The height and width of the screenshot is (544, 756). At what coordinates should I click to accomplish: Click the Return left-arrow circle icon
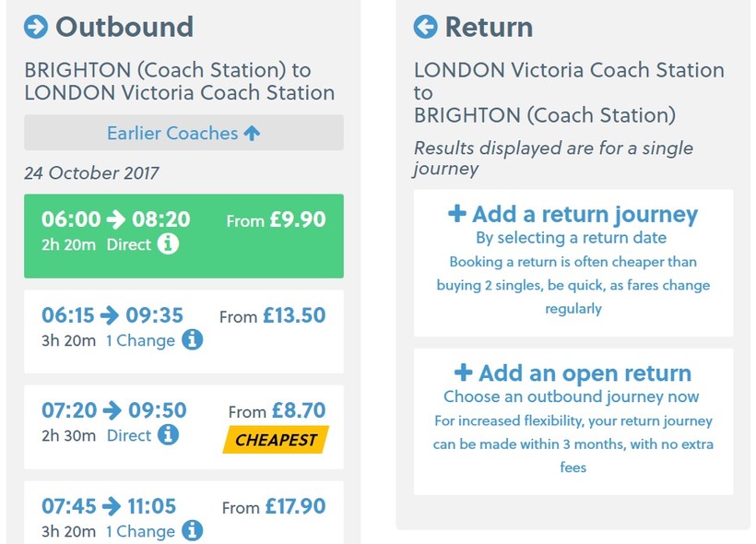[425, 27]
